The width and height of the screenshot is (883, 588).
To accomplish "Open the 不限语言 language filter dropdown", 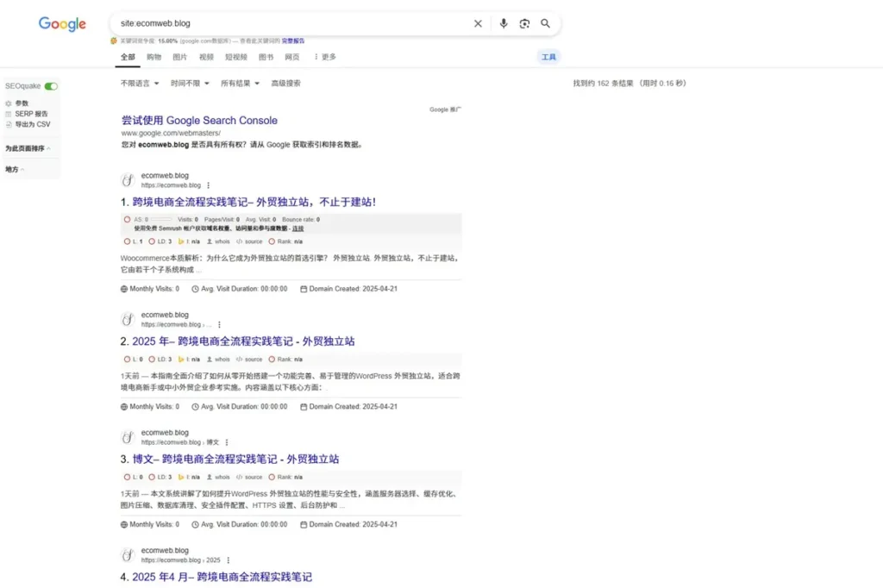I will click(x=140, y=83).
